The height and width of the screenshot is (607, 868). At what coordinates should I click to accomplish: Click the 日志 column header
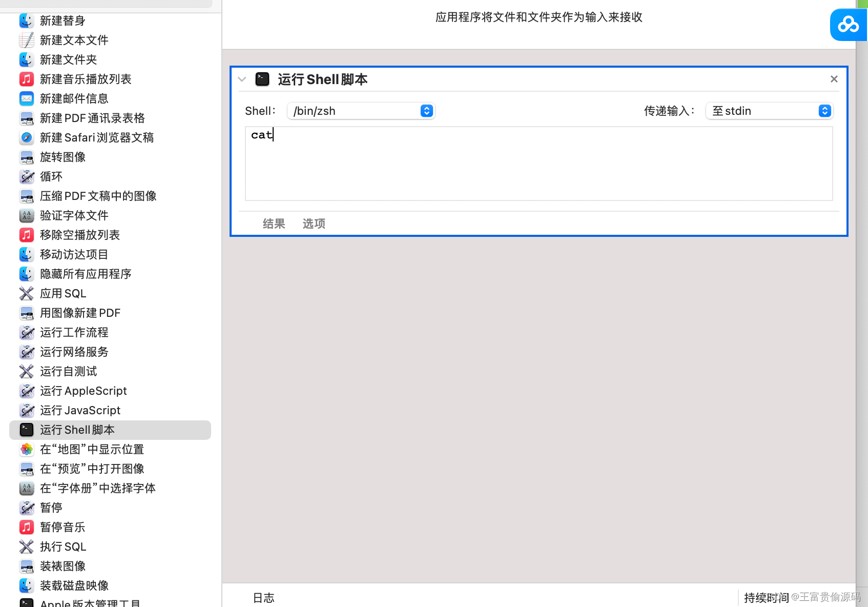(x=263, y=598)
